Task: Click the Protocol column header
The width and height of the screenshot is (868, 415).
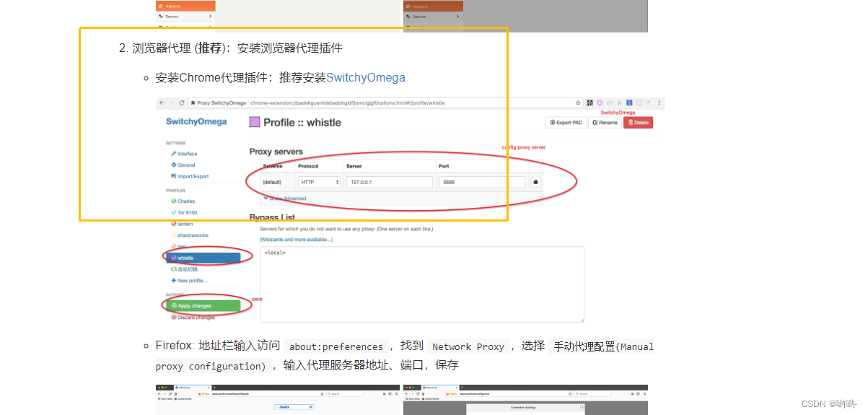Action: click(x=308, y=166)
